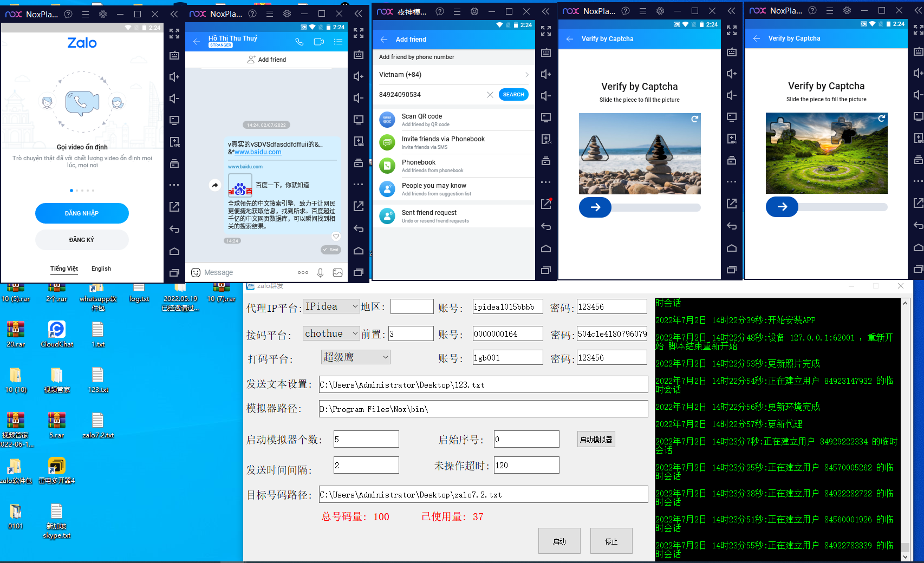Click 发送文本设置 path field

[483, 384]
